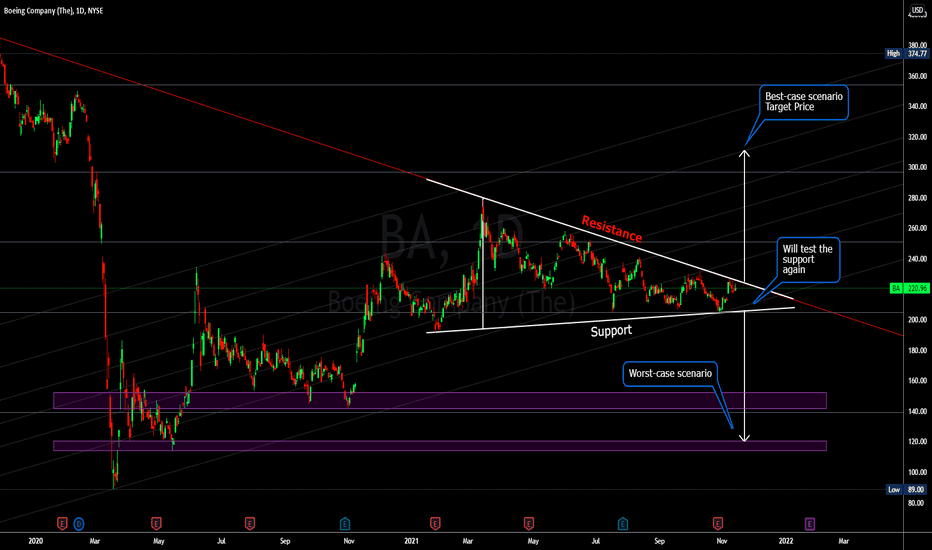Click the 120.00 price axis value

[x=917, y=442]
